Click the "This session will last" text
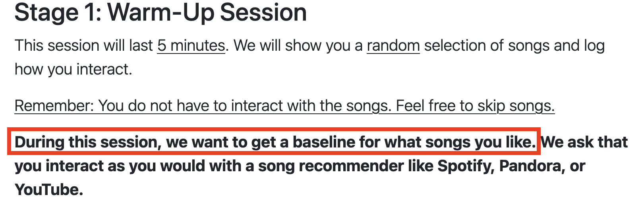644x199 pixels. pos(84,46)
